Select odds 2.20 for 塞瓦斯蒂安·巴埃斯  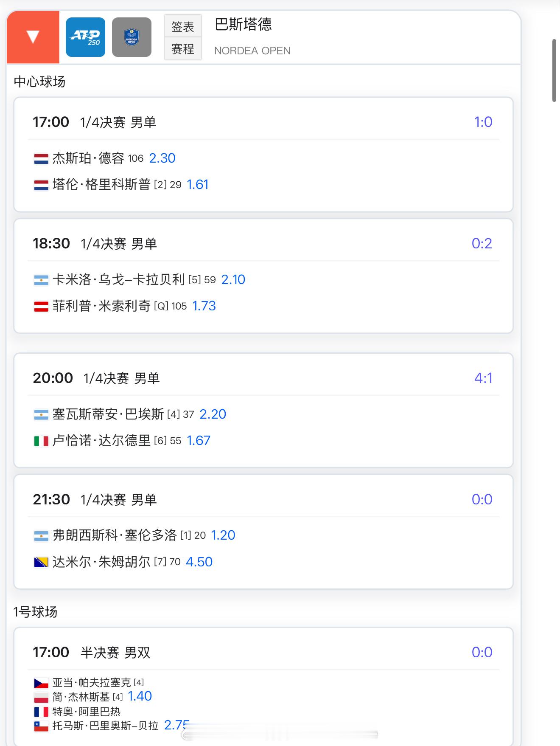213,414
